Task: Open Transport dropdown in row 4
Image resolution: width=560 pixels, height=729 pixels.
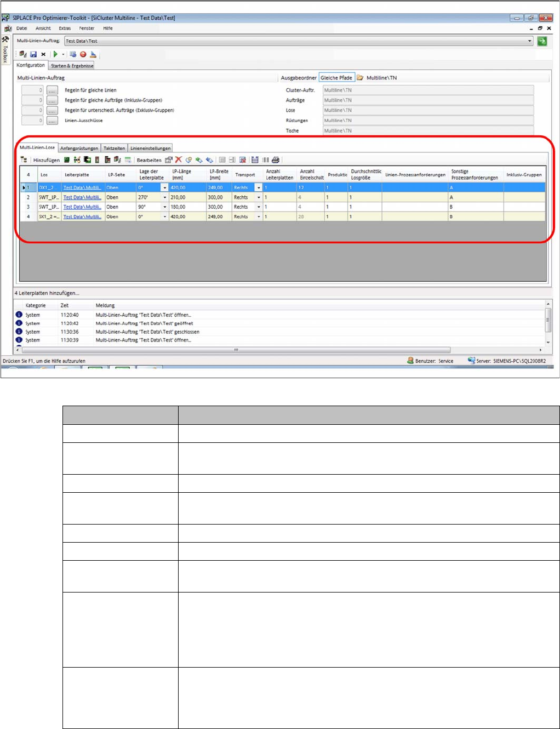Action: click(259, 217)
